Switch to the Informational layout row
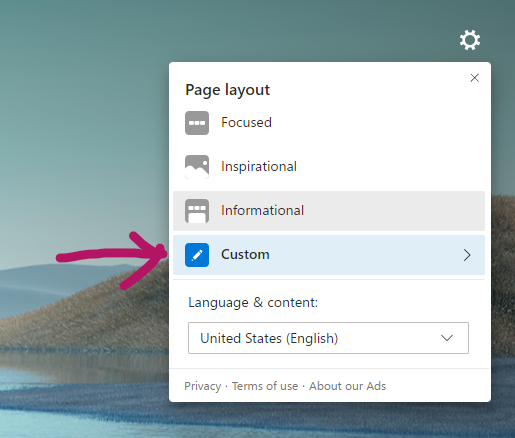The width and height of the screenshot is (515, 438). coord(329,211)
